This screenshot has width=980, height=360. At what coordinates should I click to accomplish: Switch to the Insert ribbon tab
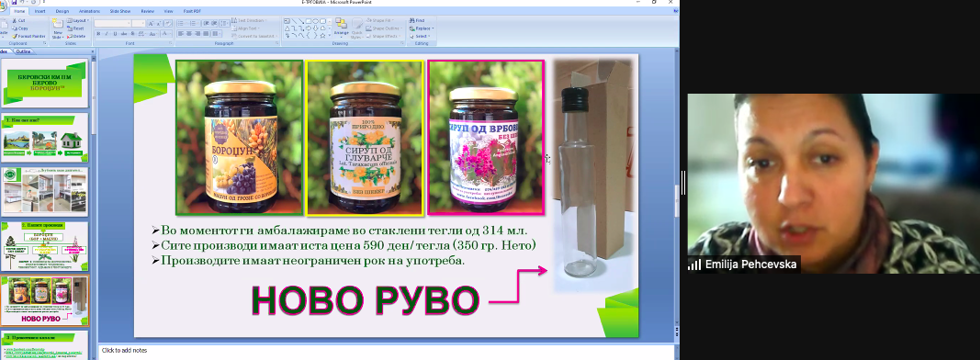point(40,11)
